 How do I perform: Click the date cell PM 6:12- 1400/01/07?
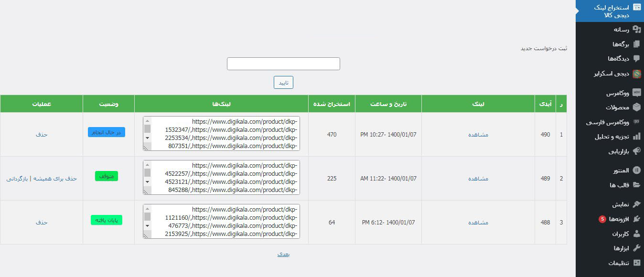point(388,223)
